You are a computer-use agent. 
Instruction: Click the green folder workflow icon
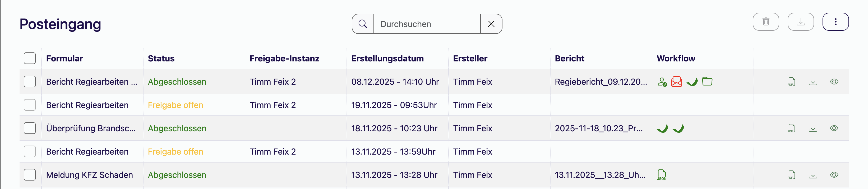tap(707, 81)
